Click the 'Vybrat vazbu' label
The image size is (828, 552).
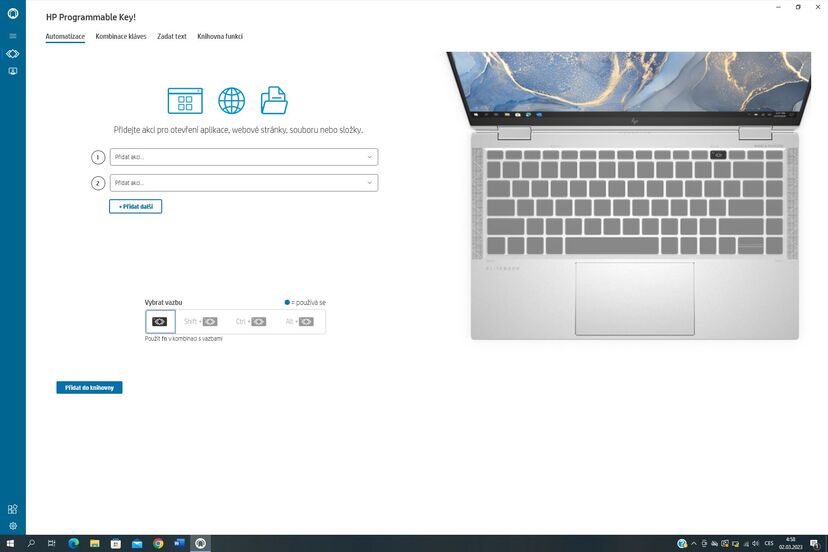[x=163, y=303]
